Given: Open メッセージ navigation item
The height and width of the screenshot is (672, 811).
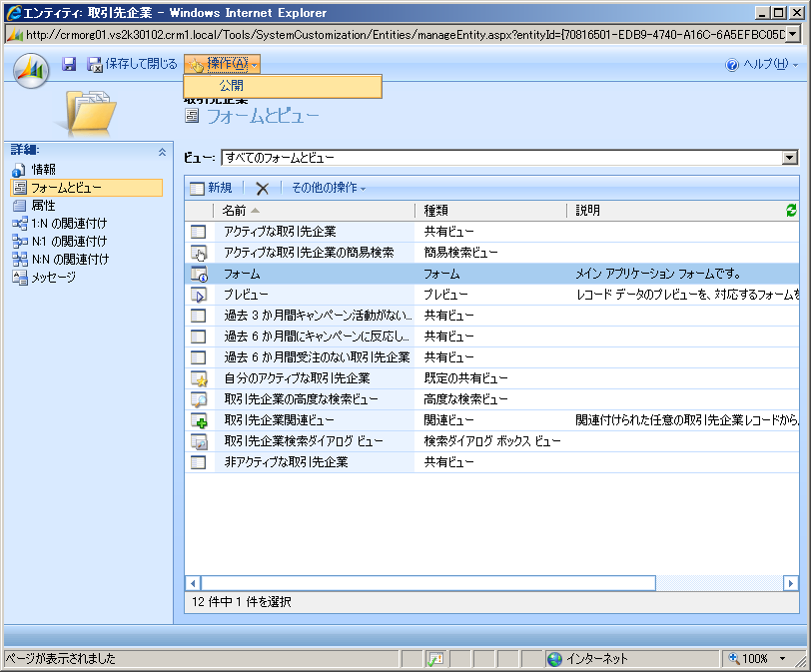Looking at the screenshot, I should [53, 278].
